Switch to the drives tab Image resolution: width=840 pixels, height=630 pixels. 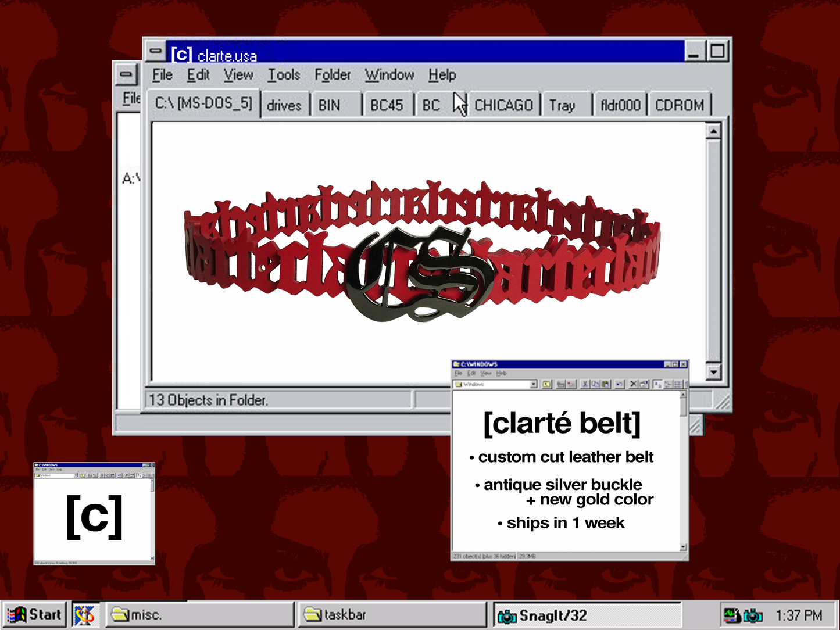(x=284, y=105)
